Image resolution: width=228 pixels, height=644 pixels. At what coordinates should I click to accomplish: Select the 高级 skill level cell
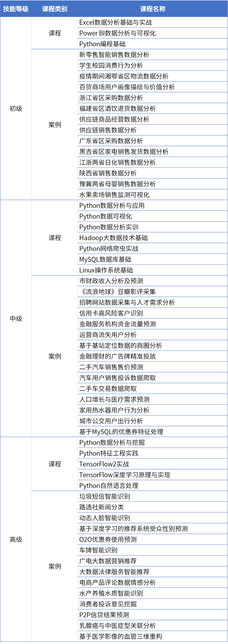point(16,539)
